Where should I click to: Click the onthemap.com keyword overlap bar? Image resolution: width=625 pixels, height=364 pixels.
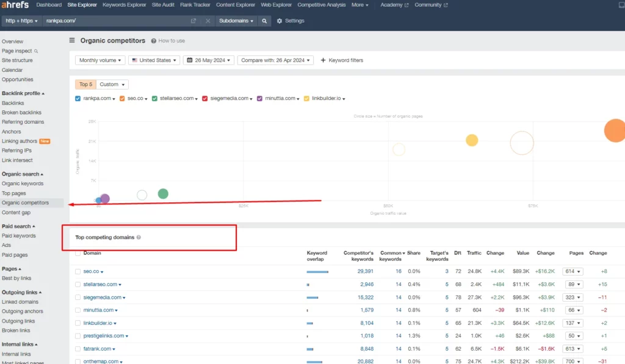(314, 362)
